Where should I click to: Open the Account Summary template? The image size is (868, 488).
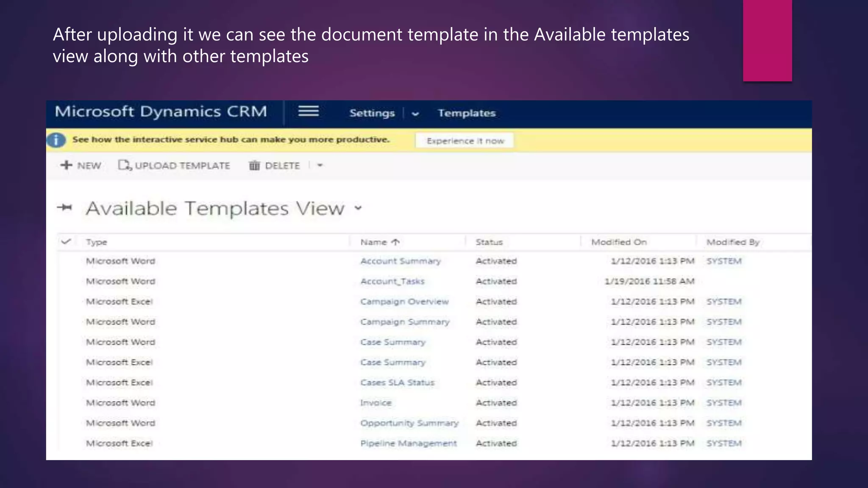pos(401,261)
